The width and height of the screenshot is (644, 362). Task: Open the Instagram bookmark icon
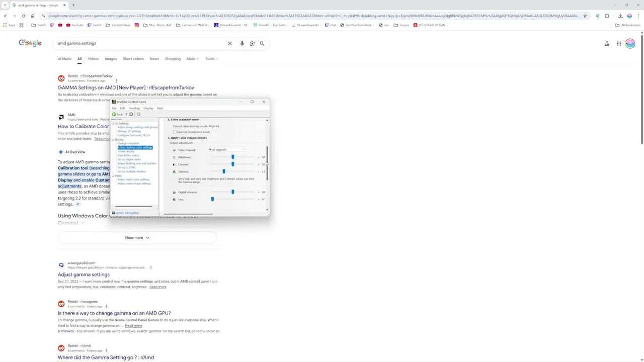[137, 25]
